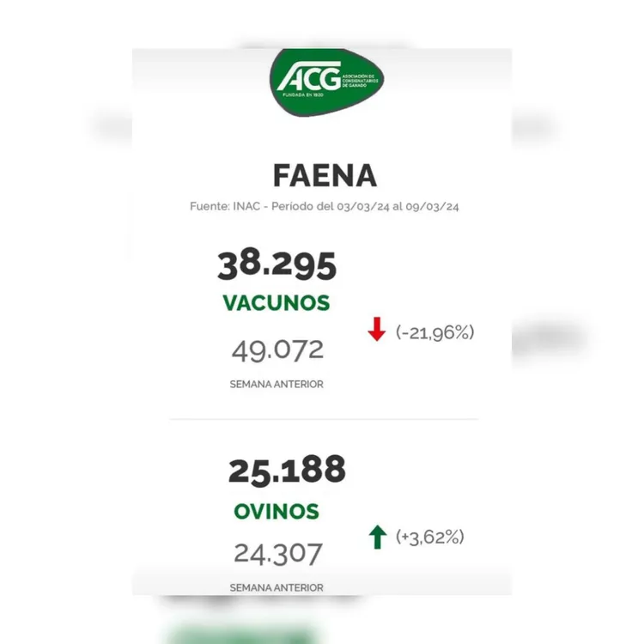Select the VACUNOS label
This screenshot has height=644, width=644.
click(276, 303)
